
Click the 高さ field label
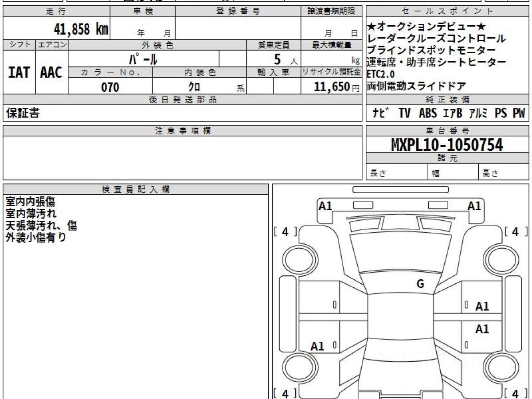(490, 174)
